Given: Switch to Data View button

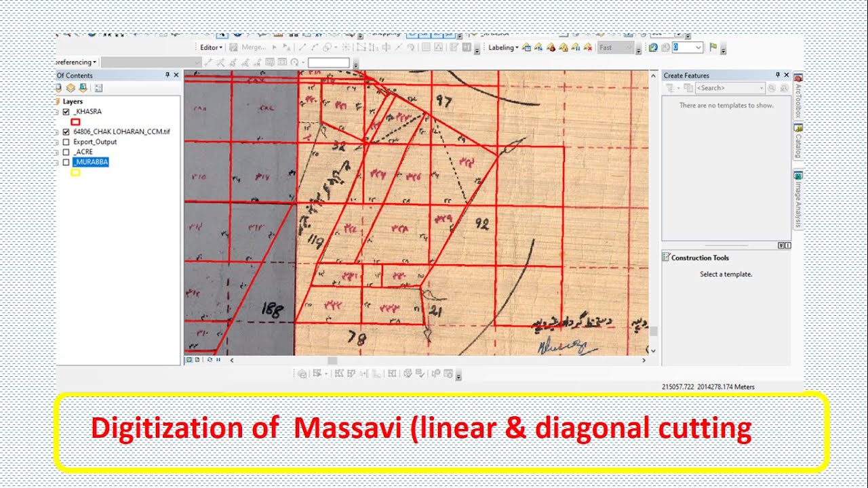Looking at the screenshot, I should pos(189,360).
